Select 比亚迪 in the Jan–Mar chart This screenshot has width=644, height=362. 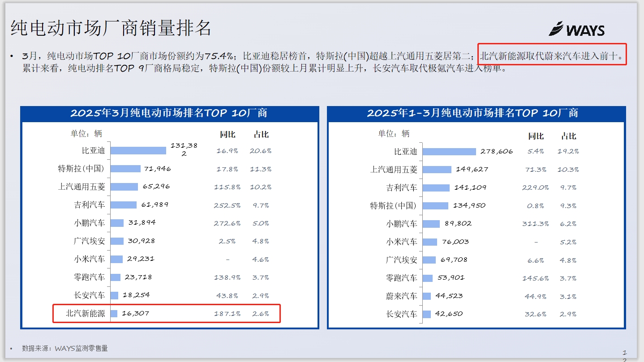(406, 152)
